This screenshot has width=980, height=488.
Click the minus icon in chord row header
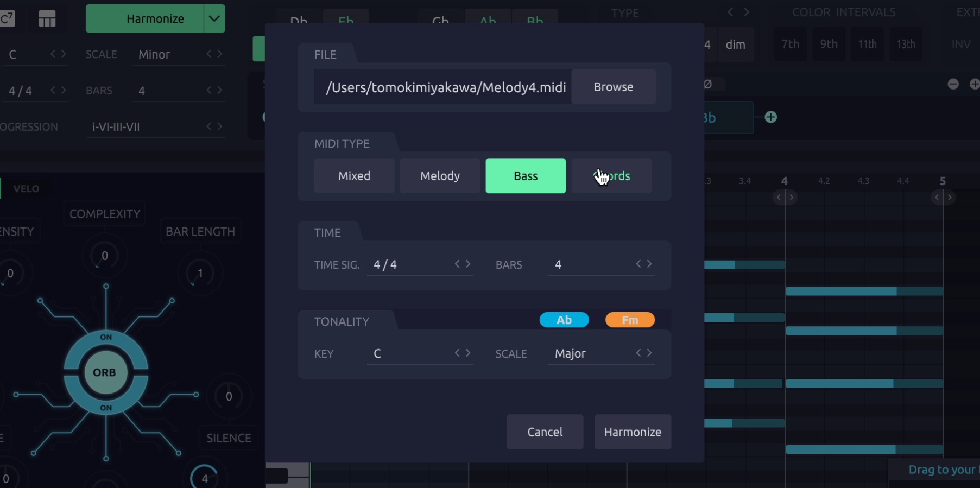click(953, 84)
